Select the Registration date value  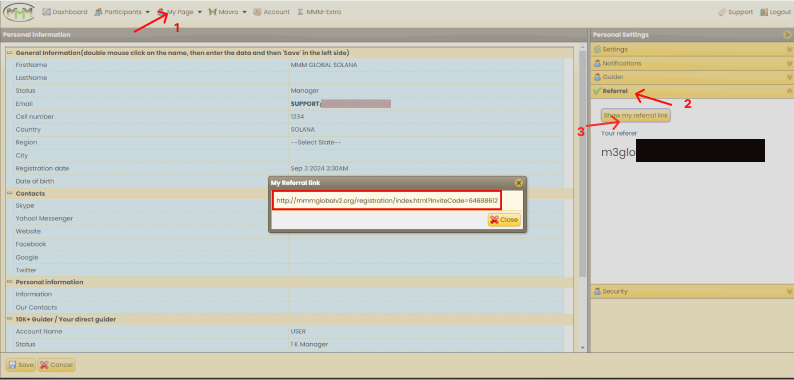pos(320,168)
